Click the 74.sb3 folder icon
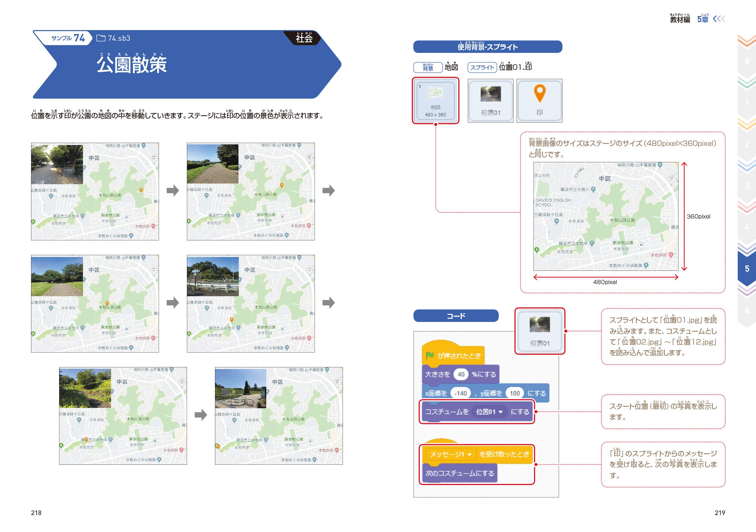Viewport: 756px width, 532px height. (101, 38)
